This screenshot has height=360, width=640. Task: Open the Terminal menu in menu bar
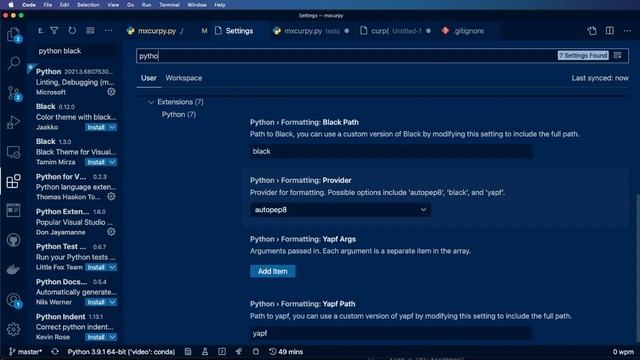click(x=169, y=5)
